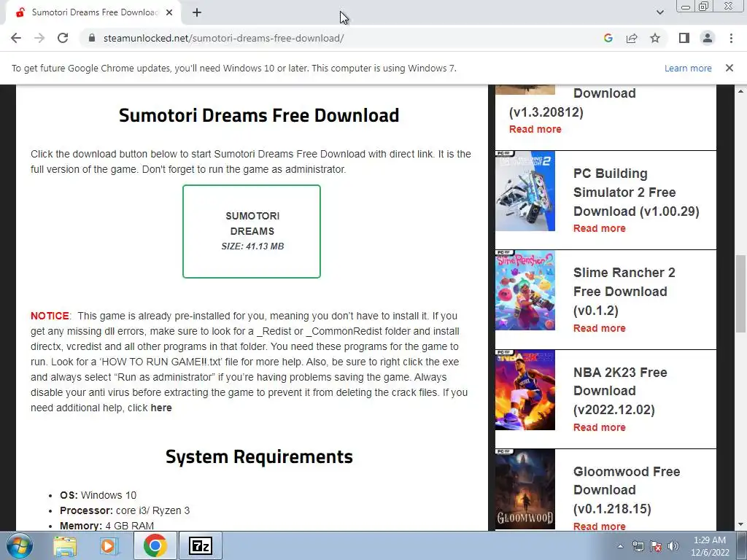Bookmark this page with star icon

[x=655, y=38]
